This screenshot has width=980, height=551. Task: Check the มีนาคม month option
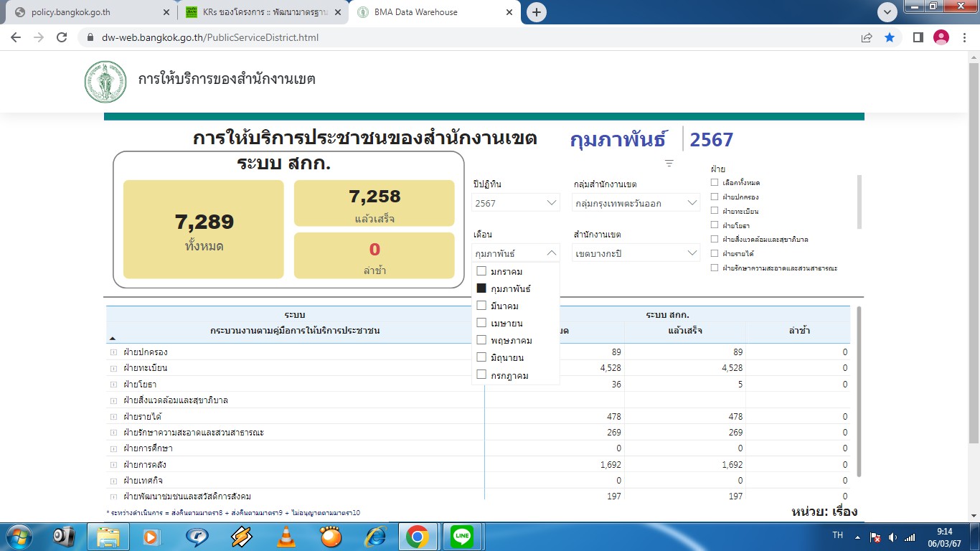[481, 306]
